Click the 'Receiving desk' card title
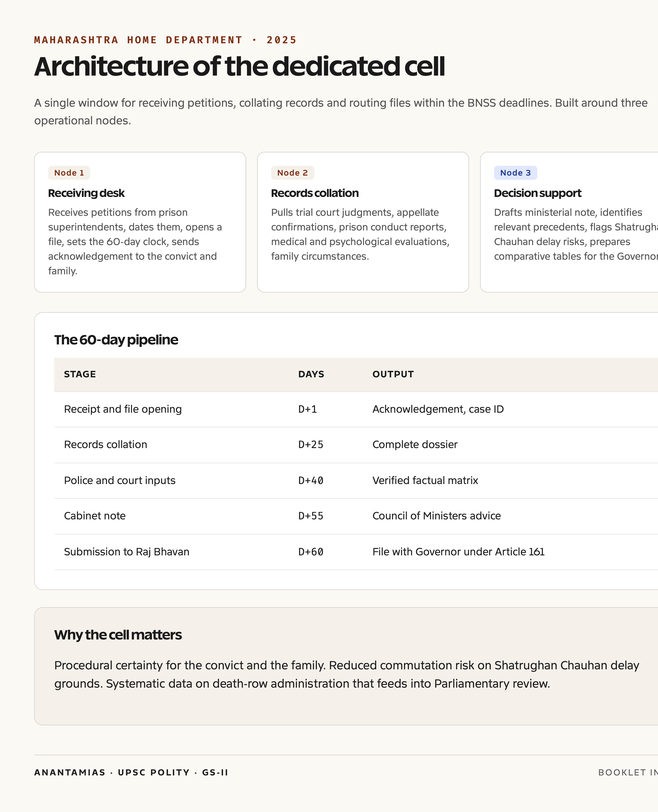658x812 pixels. pos(86,193)
